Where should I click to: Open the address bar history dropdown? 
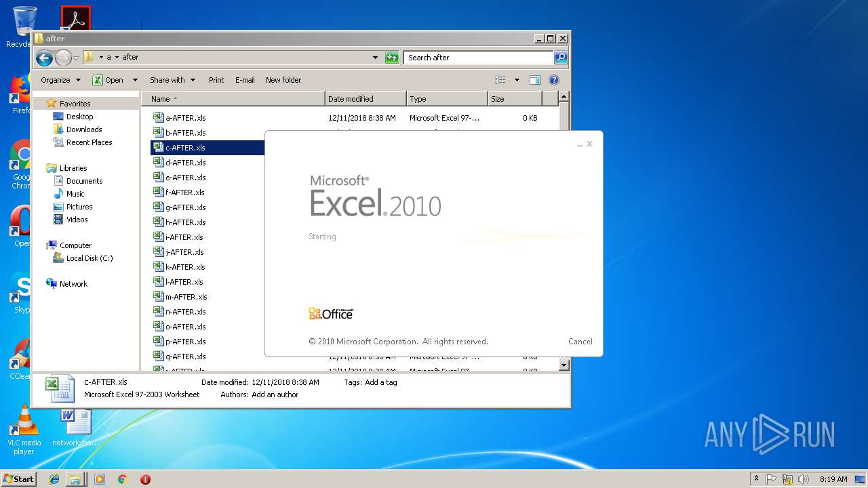[x=375, y=58]
